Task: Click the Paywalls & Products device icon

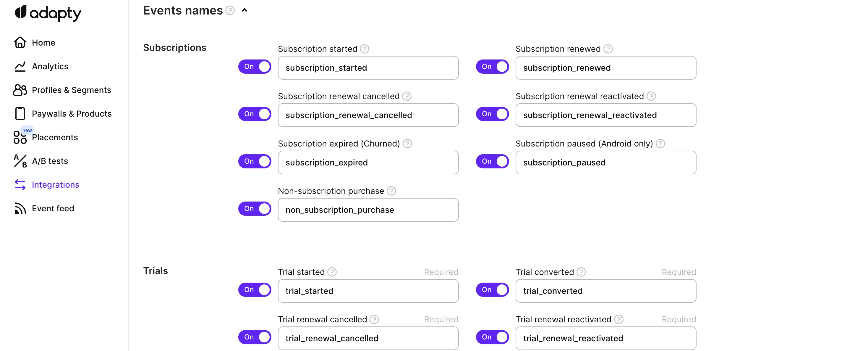Action: tap(20, 114)
